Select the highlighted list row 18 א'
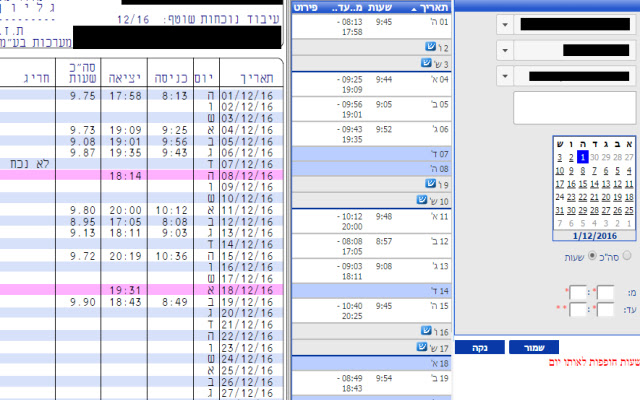 [371, 363]
